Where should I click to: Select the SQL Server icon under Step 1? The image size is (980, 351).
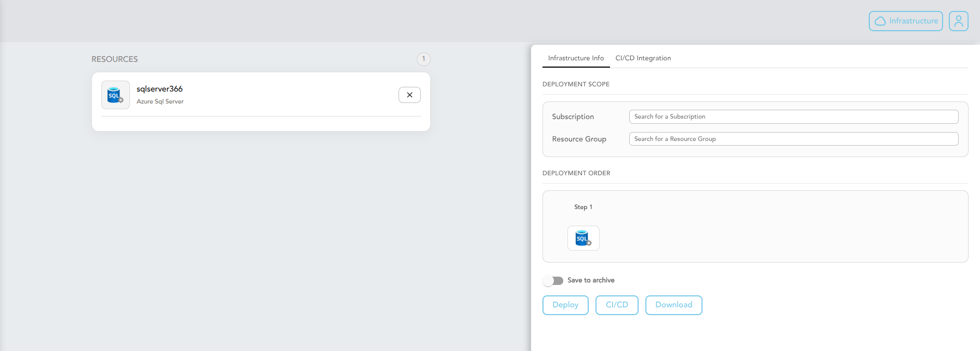pos(583,238)
